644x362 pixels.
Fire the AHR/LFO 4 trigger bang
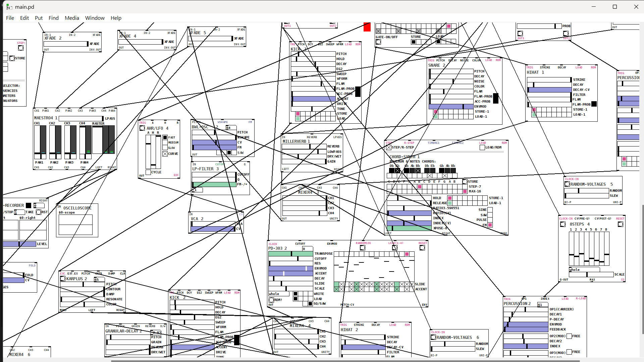[x=142, y=128]
